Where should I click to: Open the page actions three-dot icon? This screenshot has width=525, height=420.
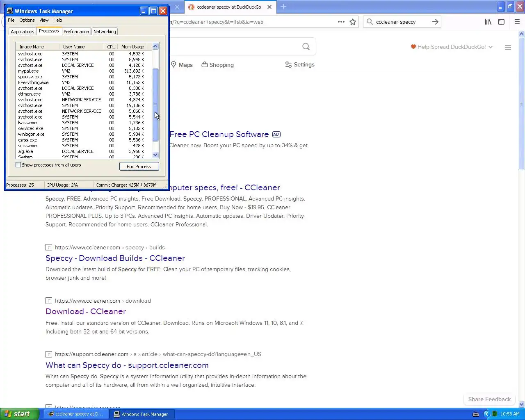(x=341, y=22)
